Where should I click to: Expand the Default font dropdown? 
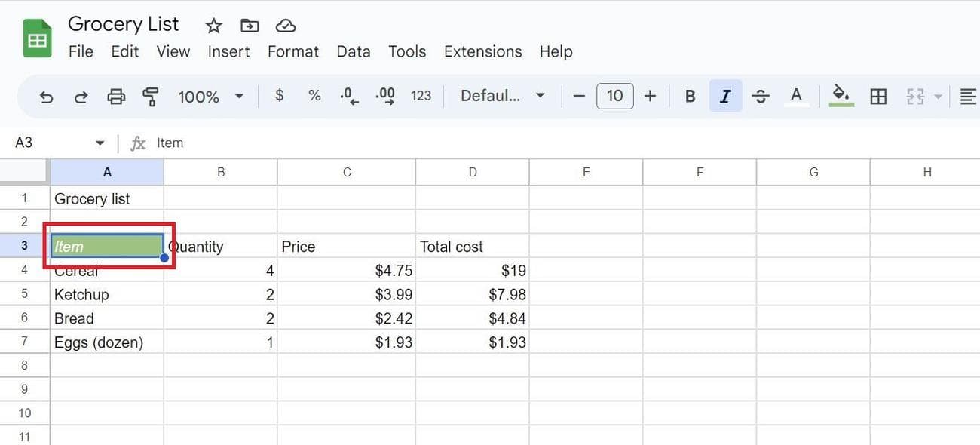(502, 96)
